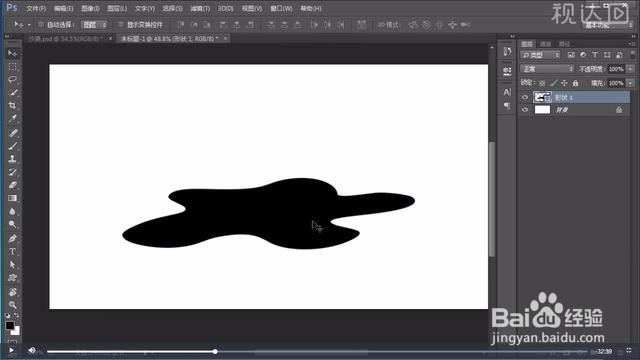This screenshot has width=640, height=360.
Task: Filter layers by shape type icon
Action: (607, 55)
